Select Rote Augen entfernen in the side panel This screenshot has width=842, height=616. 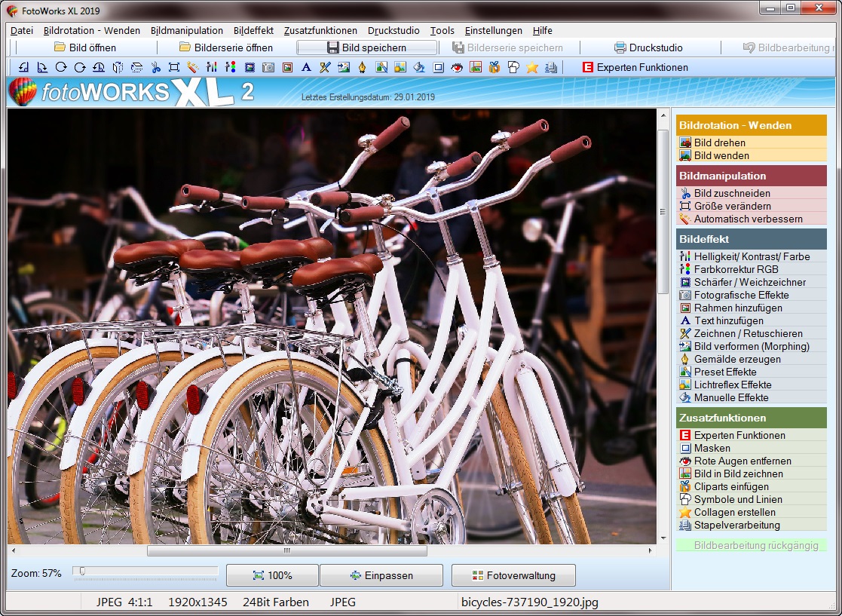click(x=752, y=461)
